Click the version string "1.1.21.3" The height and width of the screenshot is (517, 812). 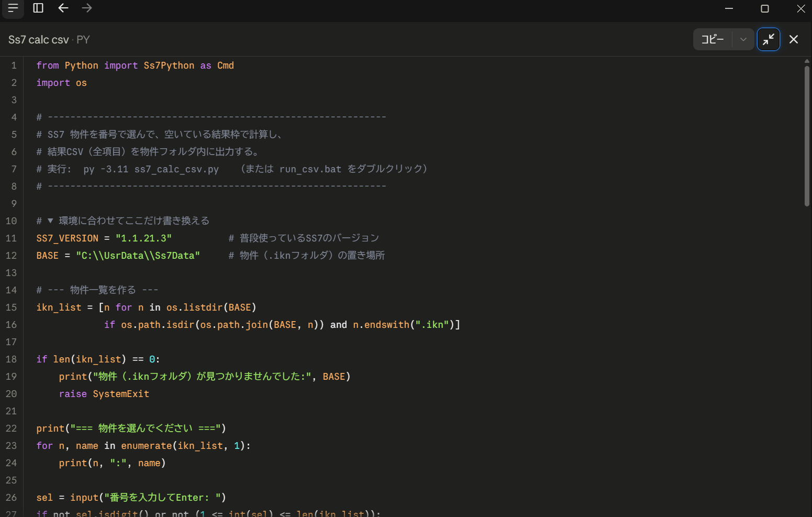tap(144, 238)
